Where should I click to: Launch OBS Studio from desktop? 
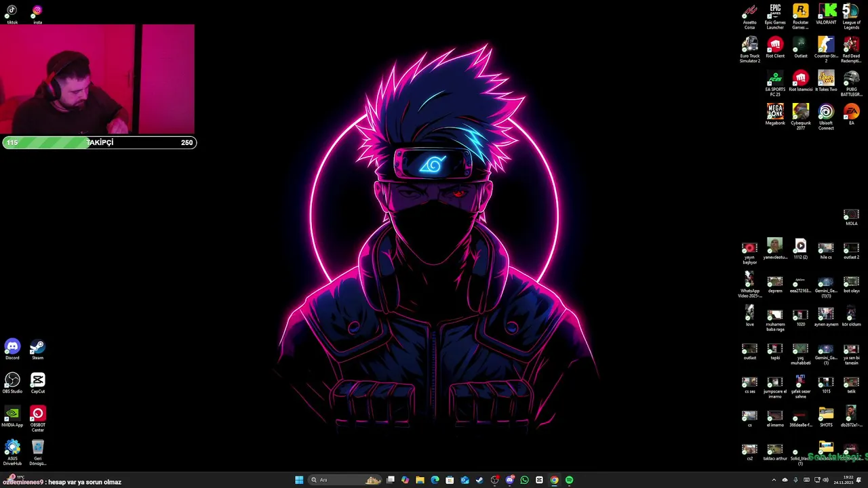(x=12, y=384)
